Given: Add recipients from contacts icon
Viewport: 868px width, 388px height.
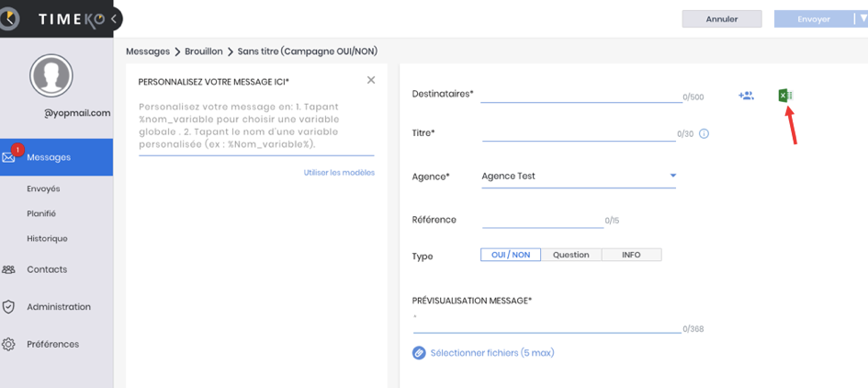Looking at the screenshot, I should click(x=746, y=96).
